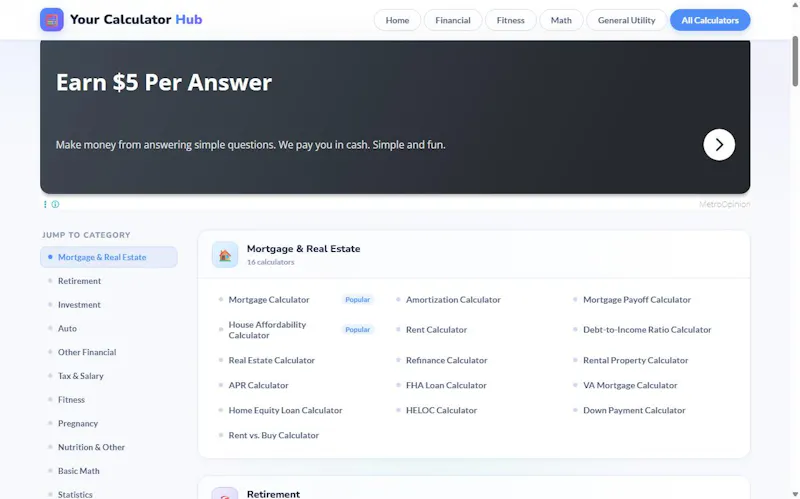Click the Your Calculator Hub title
This screenshot has width=800, height=499.
click(x=136, y=19)
